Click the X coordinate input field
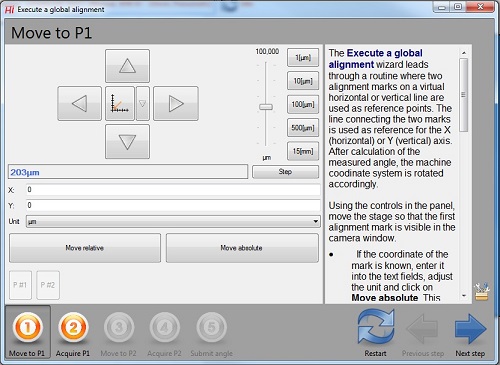Image resolution: width=500 pixels, height=365 pixels. pos(173,190)
